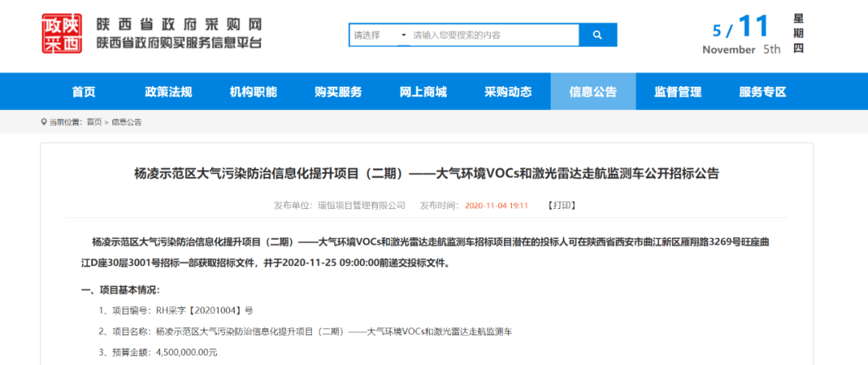Click the red 陕西政采 logo icon
The width and height of the screenshot is (868, 365).
(x=61, y=33)
